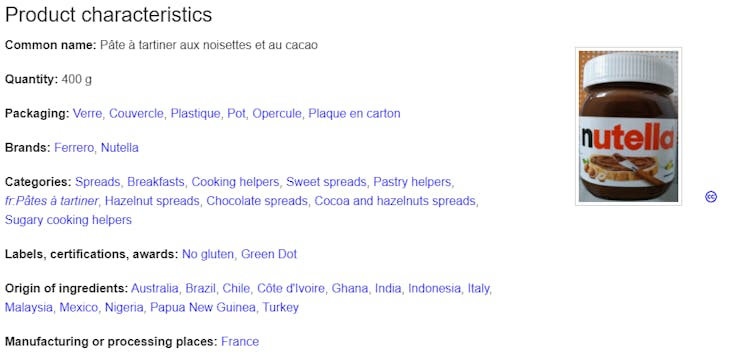Viewport: 740px width, 361px height.
Task: Select Australia in origin of ingredients
Action: coord(155,288)
